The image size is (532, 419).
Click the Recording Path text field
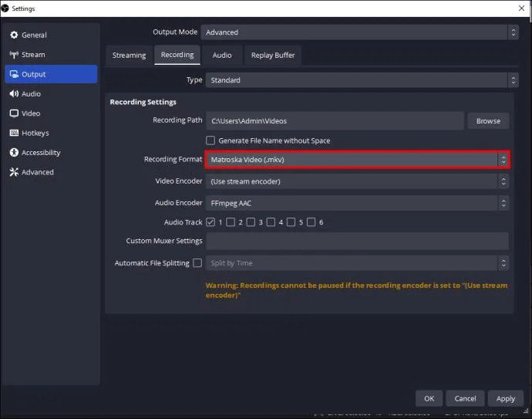click(335, 121)
